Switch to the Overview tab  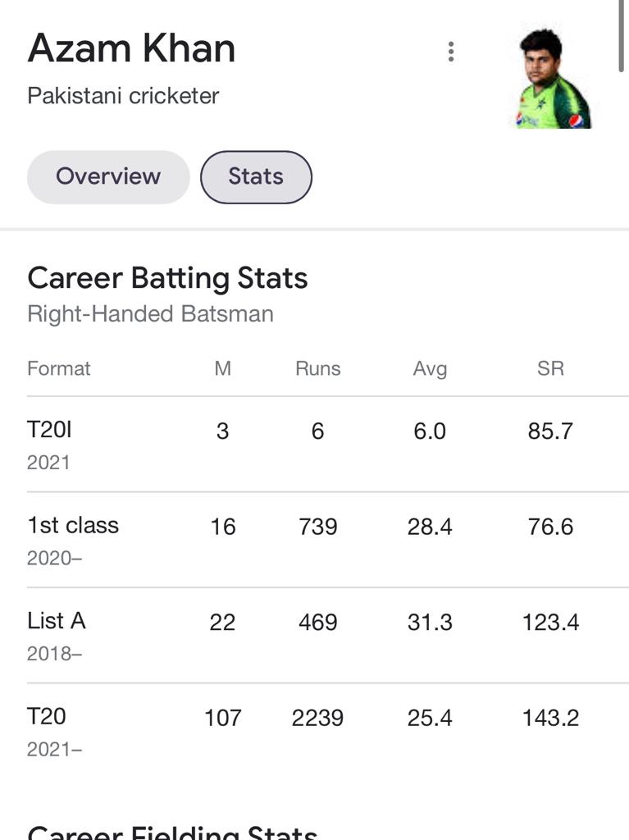point(108,177)
